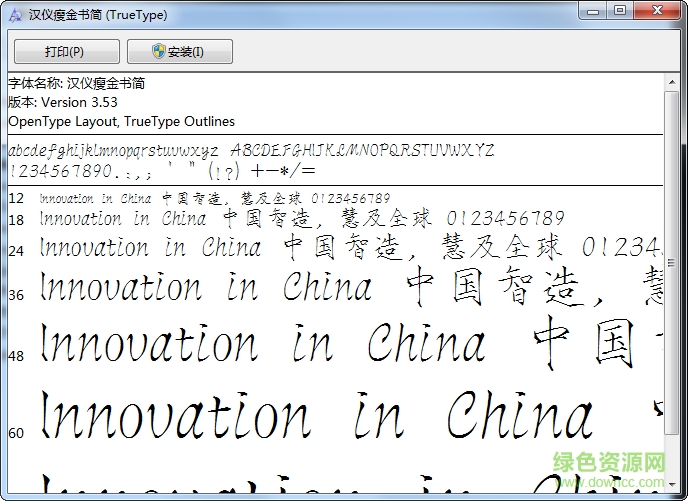Viewport: 688px width, 501px height.
Task: Click the 版本: Version 3.53 text
Action: pyautogui.click(x=63, y=102)
